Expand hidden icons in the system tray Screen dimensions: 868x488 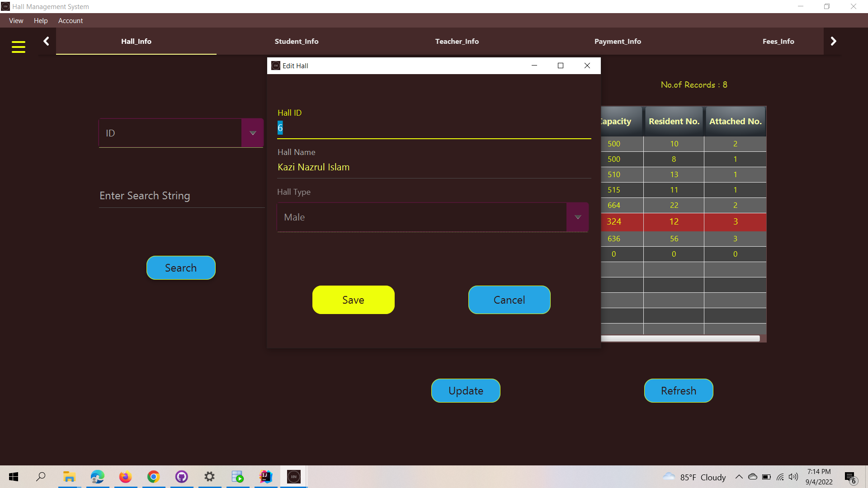pyautogui.click(x=739, y=477)
